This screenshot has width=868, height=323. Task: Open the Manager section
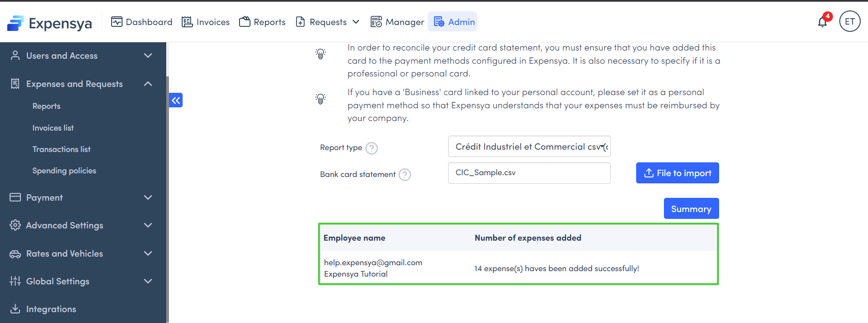pos(397,22)
